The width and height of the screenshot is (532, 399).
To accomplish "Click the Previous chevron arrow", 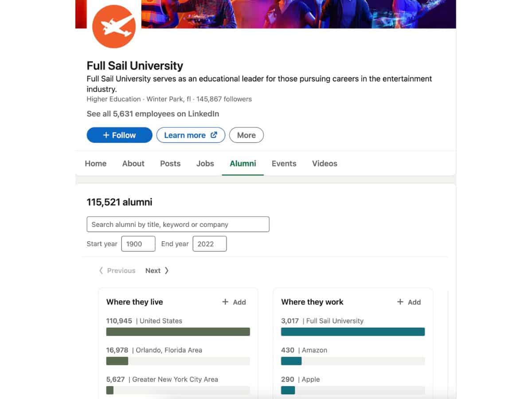I will (101, 270).
